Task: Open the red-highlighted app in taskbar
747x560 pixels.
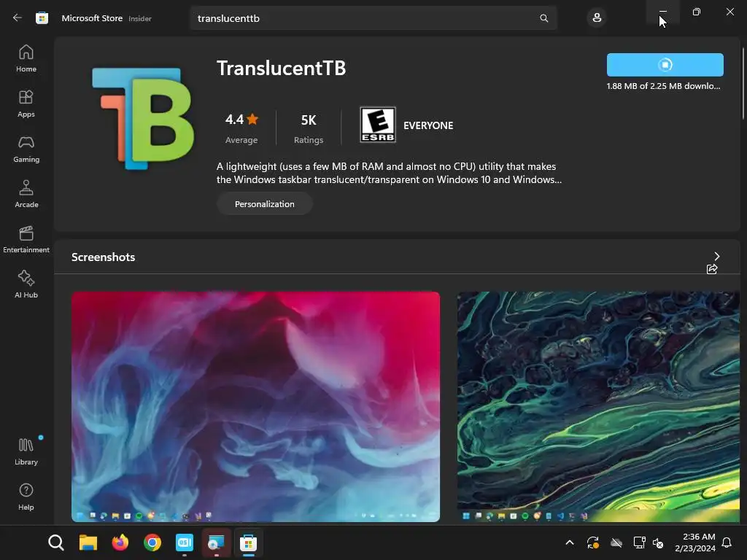Action: tap(216, 542)
